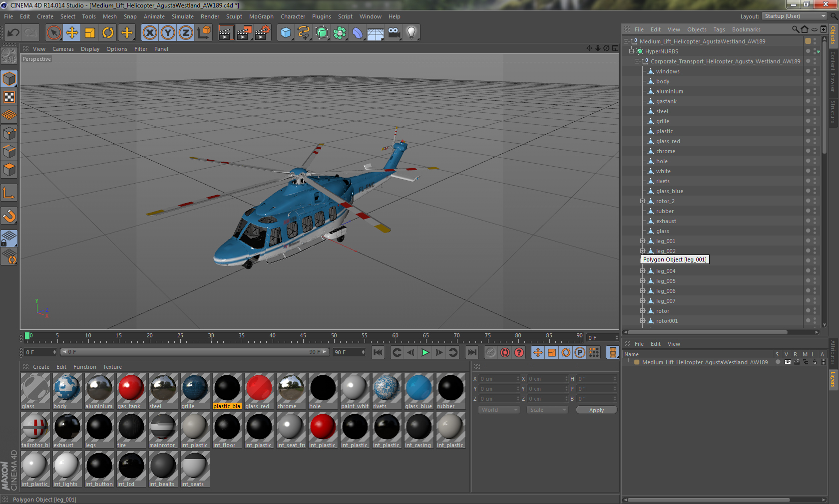Play the animation forward
The width and height of the screenshot is (839, 504).
(x=425, y=352)
